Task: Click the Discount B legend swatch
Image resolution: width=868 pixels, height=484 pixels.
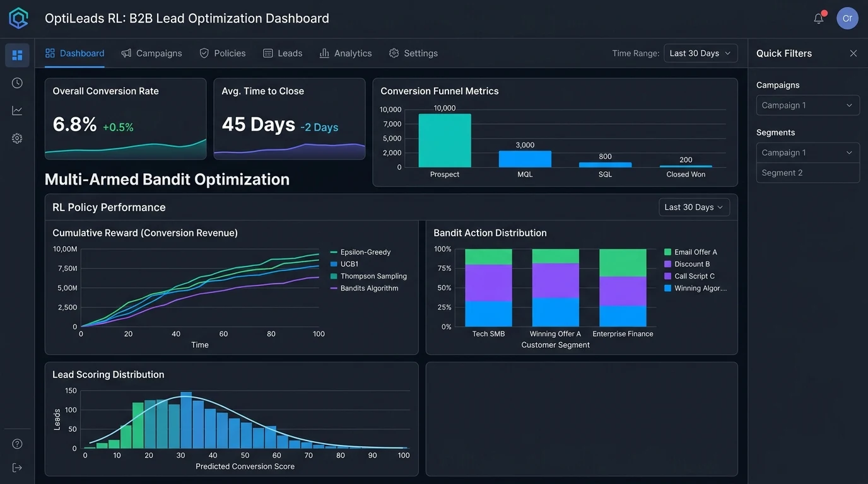Action: [x=668, y=264]
